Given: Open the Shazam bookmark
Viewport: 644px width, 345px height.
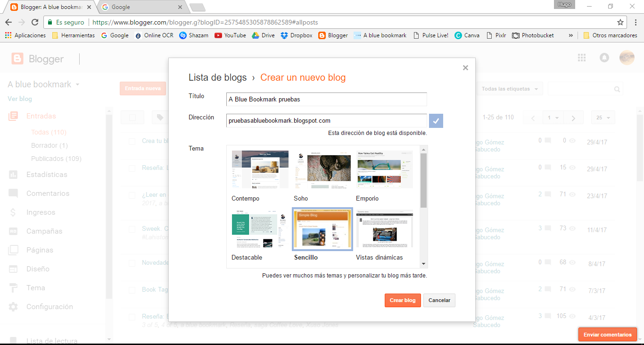Looking at the screenshot, I should tap(194, 35).
